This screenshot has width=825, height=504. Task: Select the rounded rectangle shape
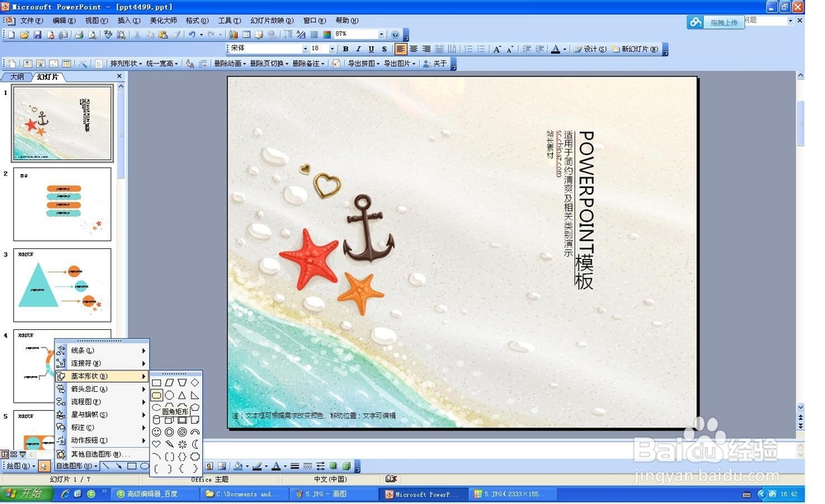(x=156, y=395)
